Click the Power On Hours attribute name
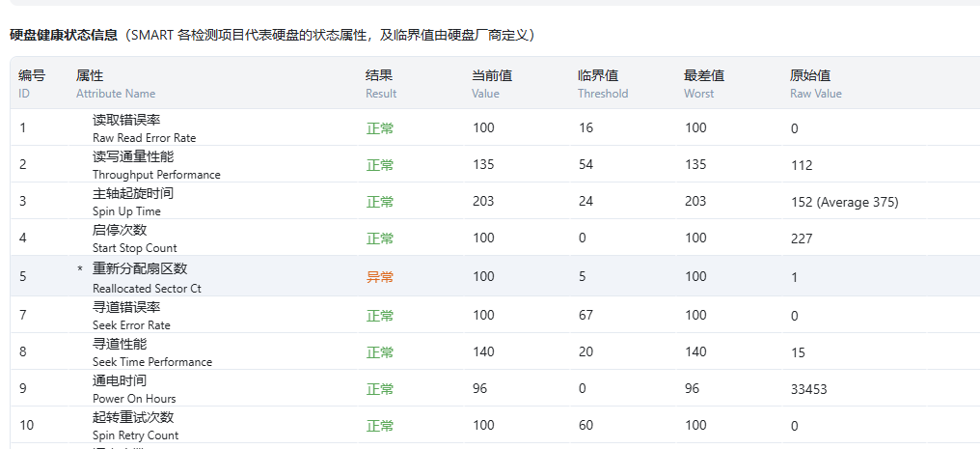980x449 pixels. click(134, 389)
